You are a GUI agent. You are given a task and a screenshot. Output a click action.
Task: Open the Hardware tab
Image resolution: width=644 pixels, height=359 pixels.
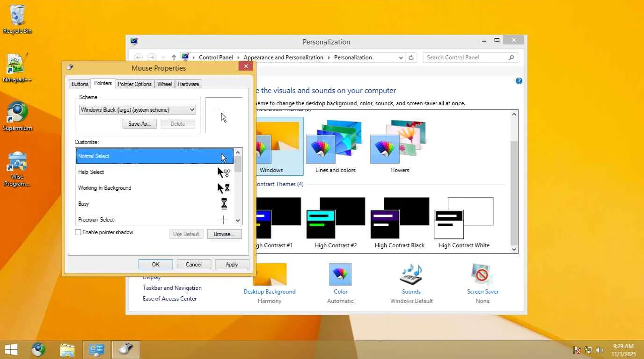point(189,84)
